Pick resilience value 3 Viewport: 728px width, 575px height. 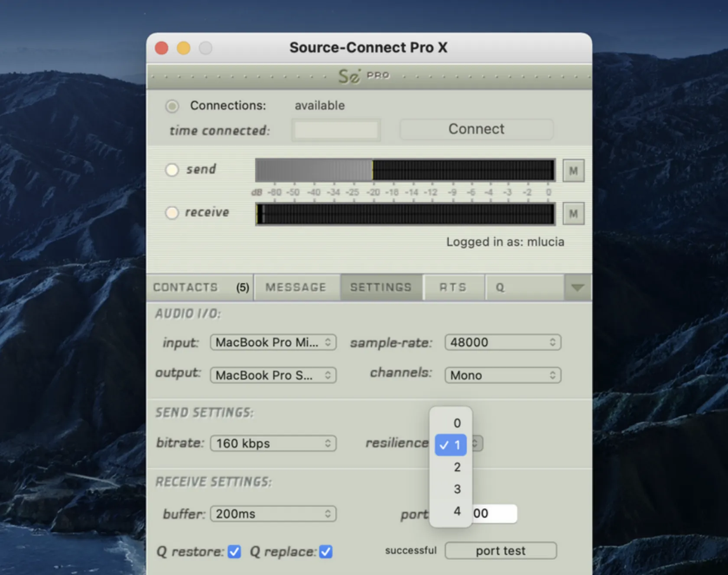(x=451, y=489)
